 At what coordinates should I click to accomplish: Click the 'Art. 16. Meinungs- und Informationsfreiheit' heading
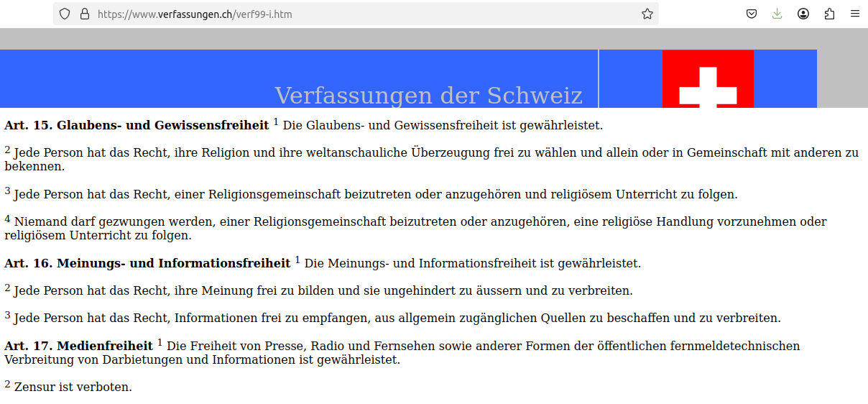(x=147, y=263)
